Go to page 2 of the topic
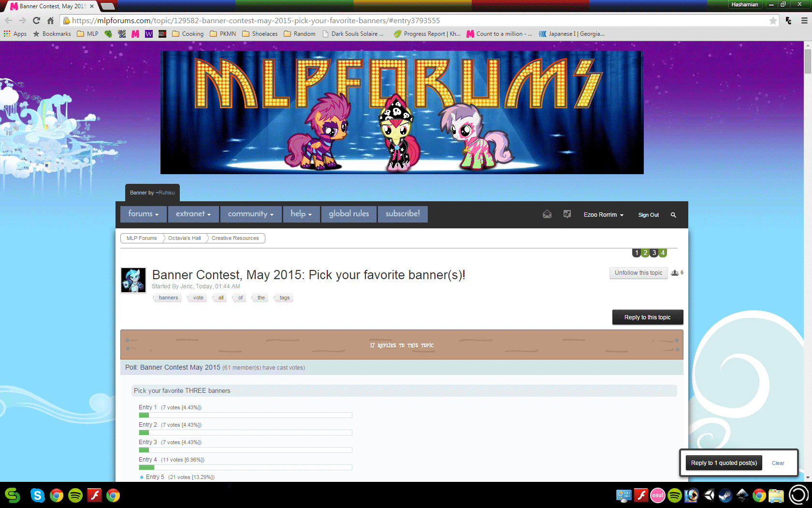This screenshot has width=812, height=508. 645,253
